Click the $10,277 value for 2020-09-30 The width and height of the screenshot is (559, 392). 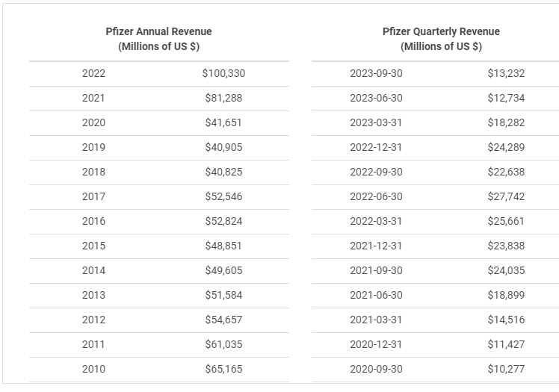click(506, 369)
